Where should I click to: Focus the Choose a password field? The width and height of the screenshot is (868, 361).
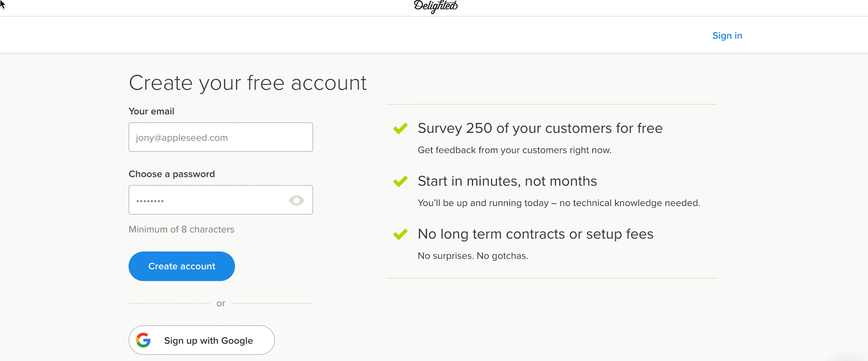221,200
